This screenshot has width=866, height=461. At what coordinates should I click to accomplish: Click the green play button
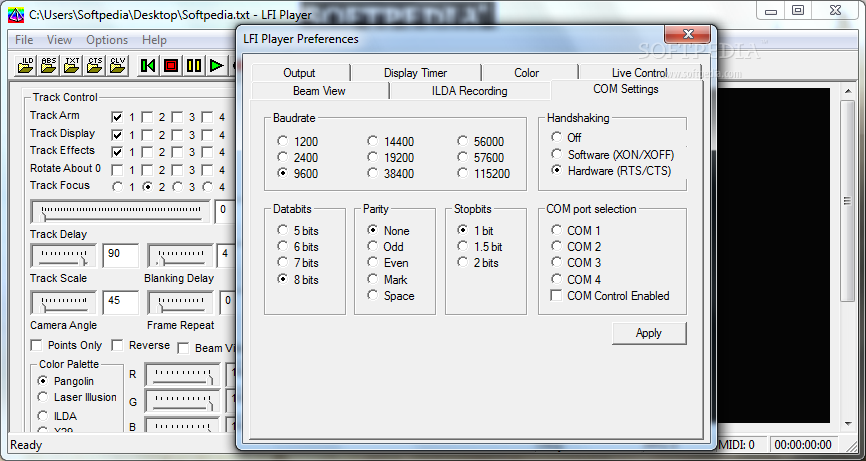pyautogui.click(x=216, y=66)
